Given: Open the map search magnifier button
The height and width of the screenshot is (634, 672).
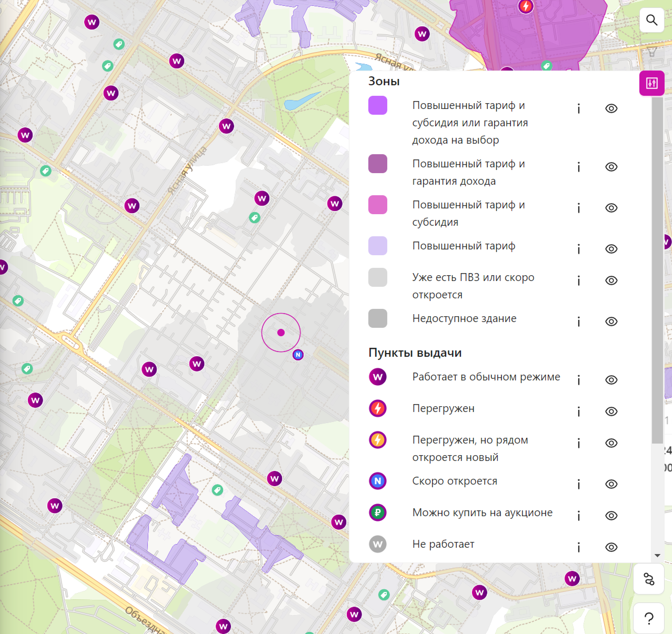Looking at the screenshot, I should tap(651, 21).
